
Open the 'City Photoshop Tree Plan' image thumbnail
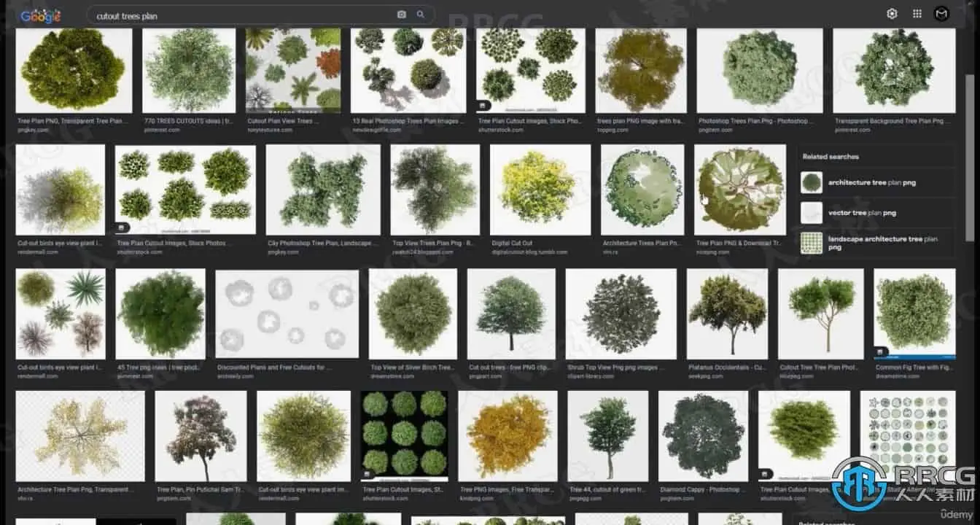pyautogui.click(x=323, y=190)
